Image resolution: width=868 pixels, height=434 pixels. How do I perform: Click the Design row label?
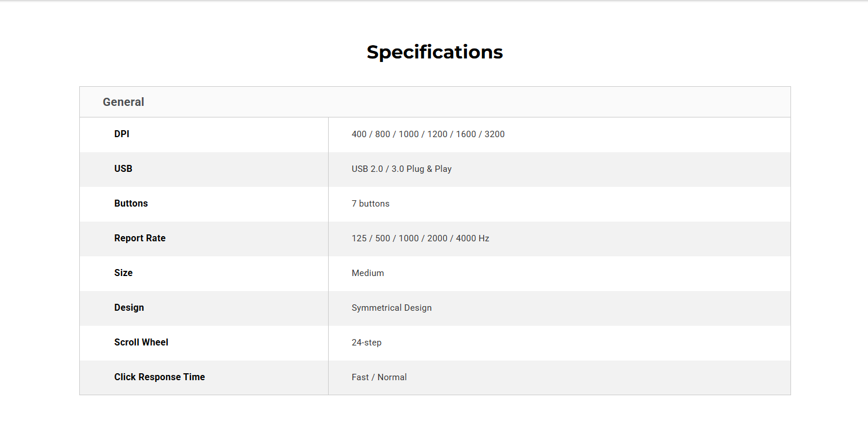click(129, 307)
